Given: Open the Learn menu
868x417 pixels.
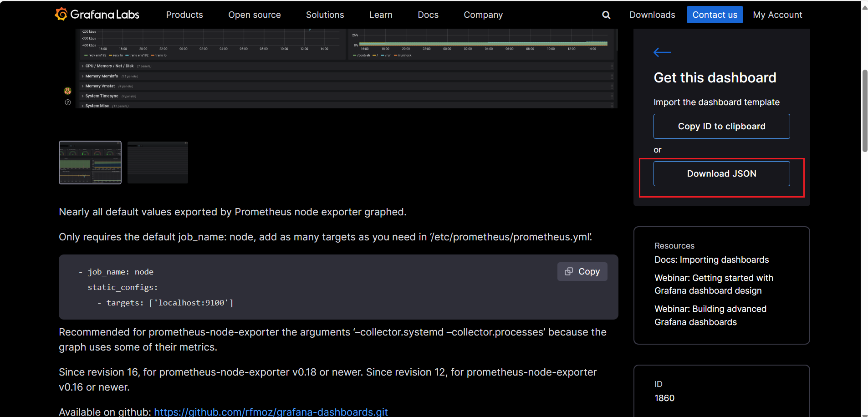Looking at the screenshot, I should click(381, 15).
